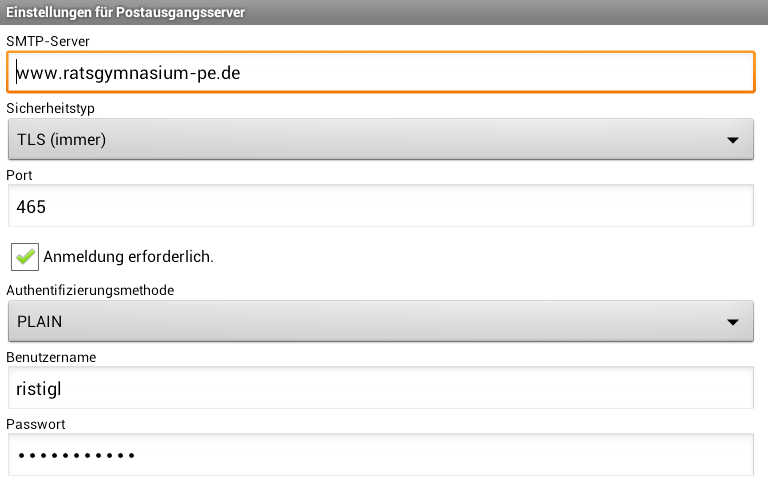Click the arrow on the PLAIN selector
Image resolution: width=768 pixels, height=482 pixels.
pos(732,322)
